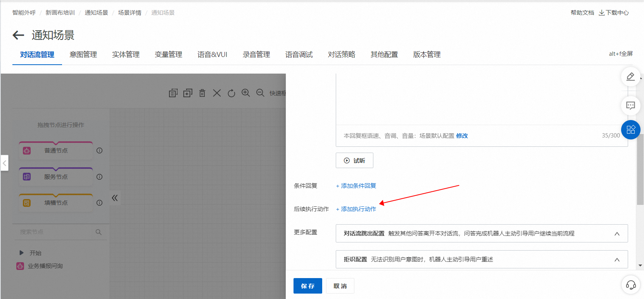The height and width of the screenshot is (299, 644).
Task: Expand the 开始 tree node
Action: point(22,253)
